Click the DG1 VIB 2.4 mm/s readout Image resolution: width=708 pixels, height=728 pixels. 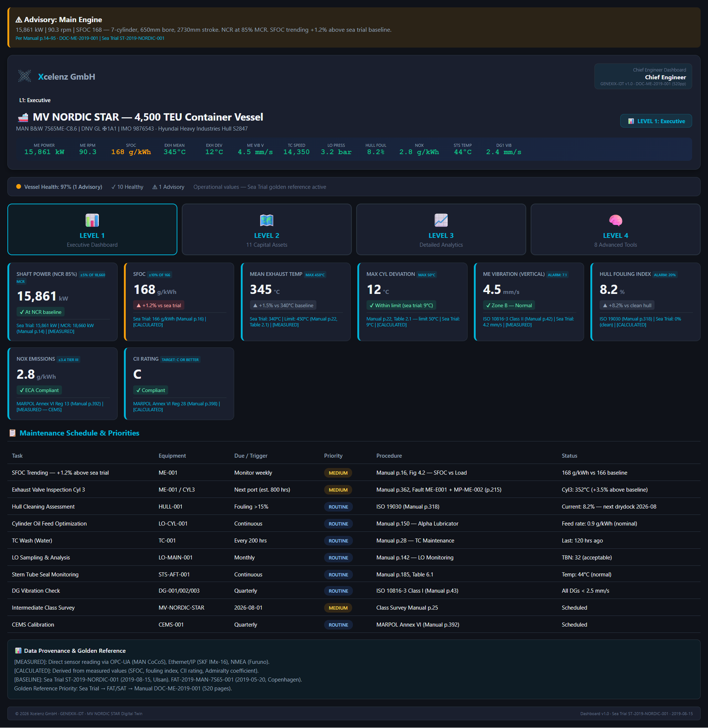coord(504,149)
